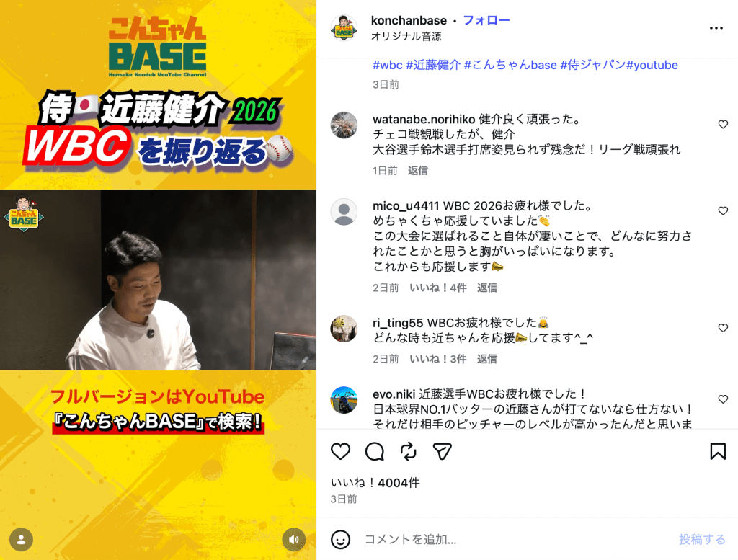Open the #近藤健介 hashtag
The image size is (738, 560).
(x=433, y=65)
